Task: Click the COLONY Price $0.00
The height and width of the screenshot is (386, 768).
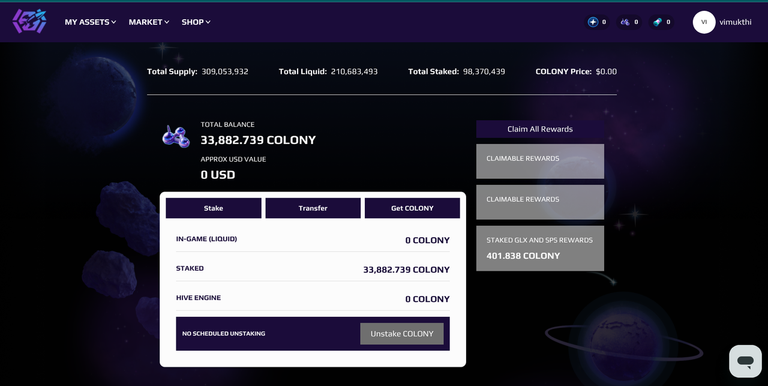Action: tap(606, 72)
